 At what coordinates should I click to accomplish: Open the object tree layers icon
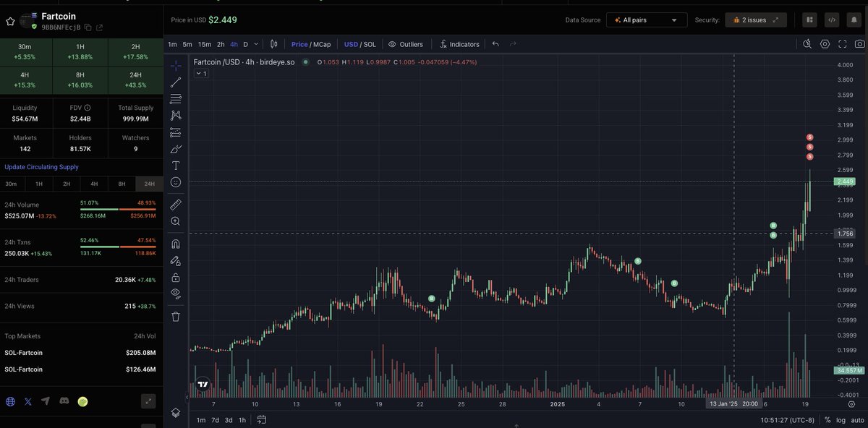176,412
